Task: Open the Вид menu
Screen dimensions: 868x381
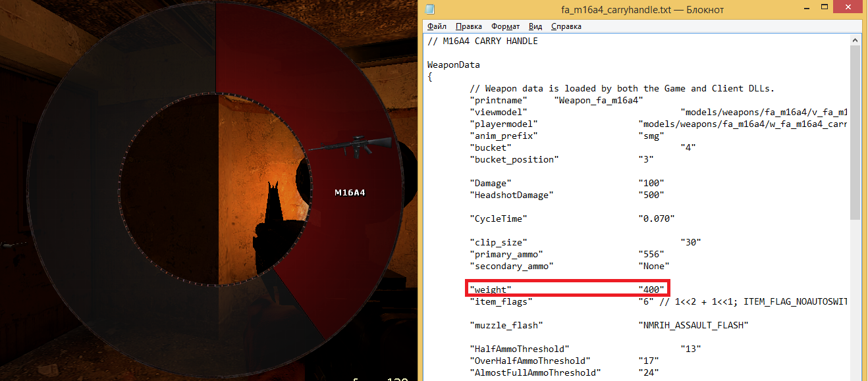Action: tap(535, 26)
